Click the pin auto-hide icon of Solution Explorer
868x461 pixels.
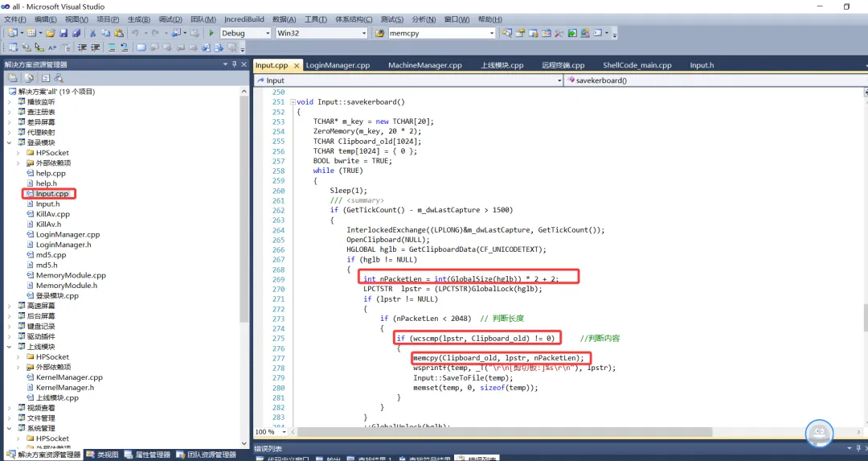[x=235, y=64]
